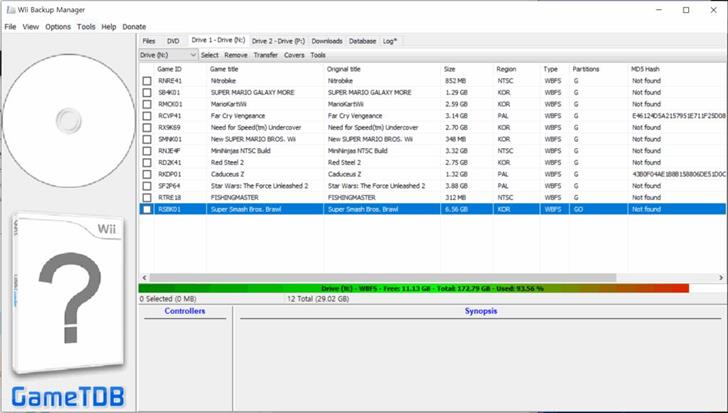Screen dimensions: 728x413
Task: Switch to the DVD tab
Action: click(173, 41)
